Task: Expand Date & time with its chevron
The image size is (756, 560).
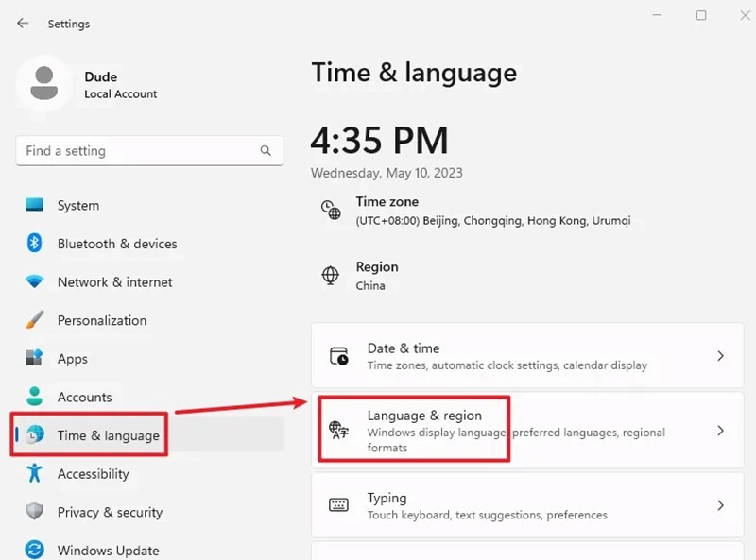Action: pos(720,356)
